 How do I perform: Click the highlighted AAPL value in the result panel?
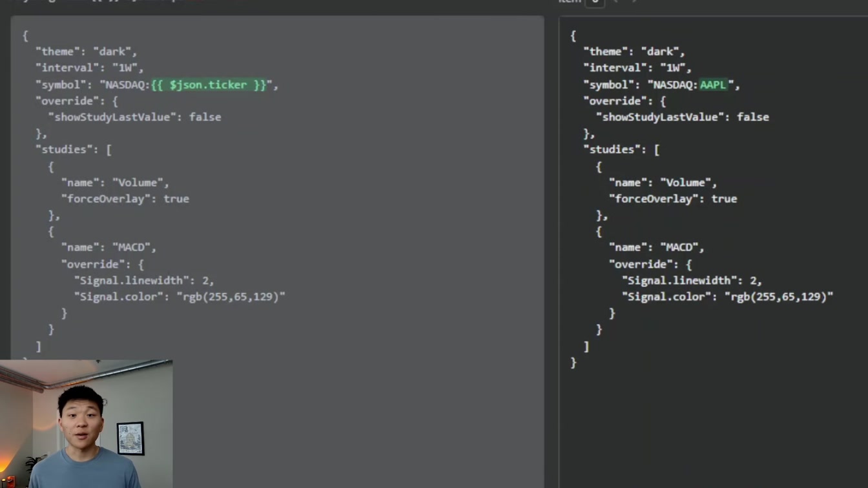tap(714, 85)
